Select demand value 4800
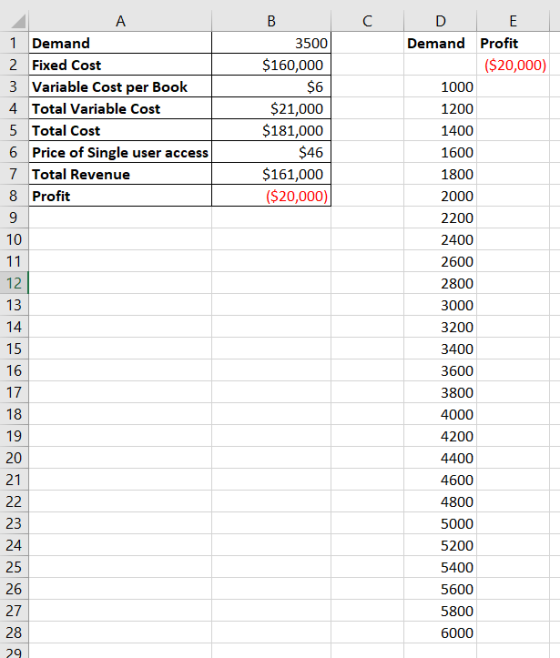 440,501
